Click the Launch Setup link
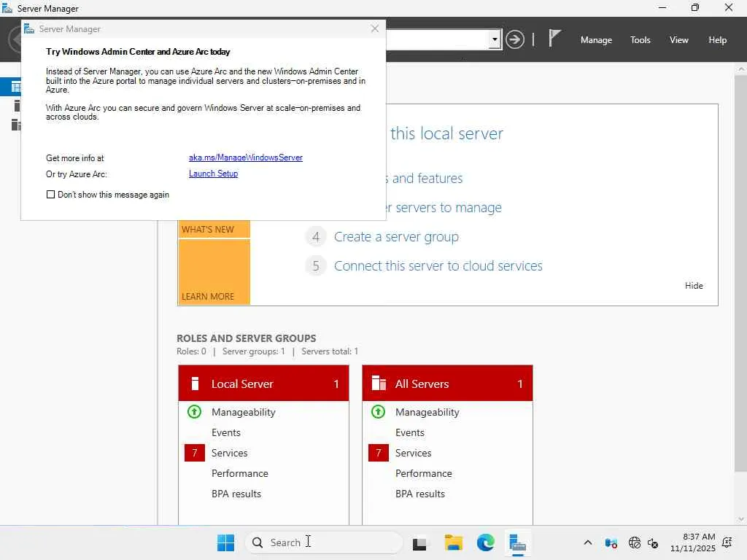747x560 pixels. tap(214, 174)
